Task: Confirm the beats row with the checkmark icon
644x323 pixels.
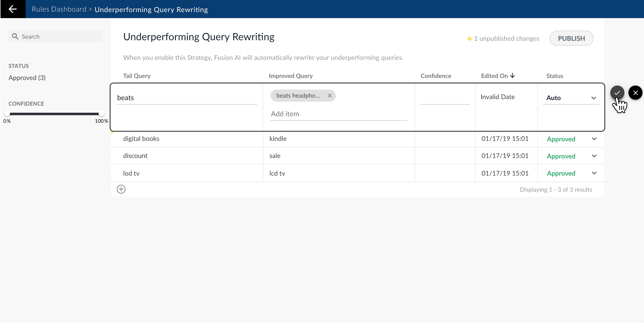Action: pyautogui.click(x=618, y=93)
